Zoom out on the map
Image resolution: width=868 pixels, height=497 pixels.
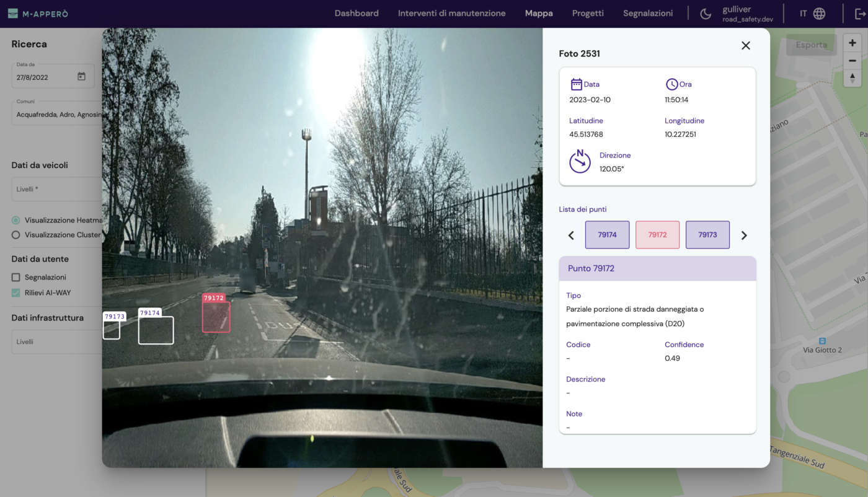(x=852, y=61)
